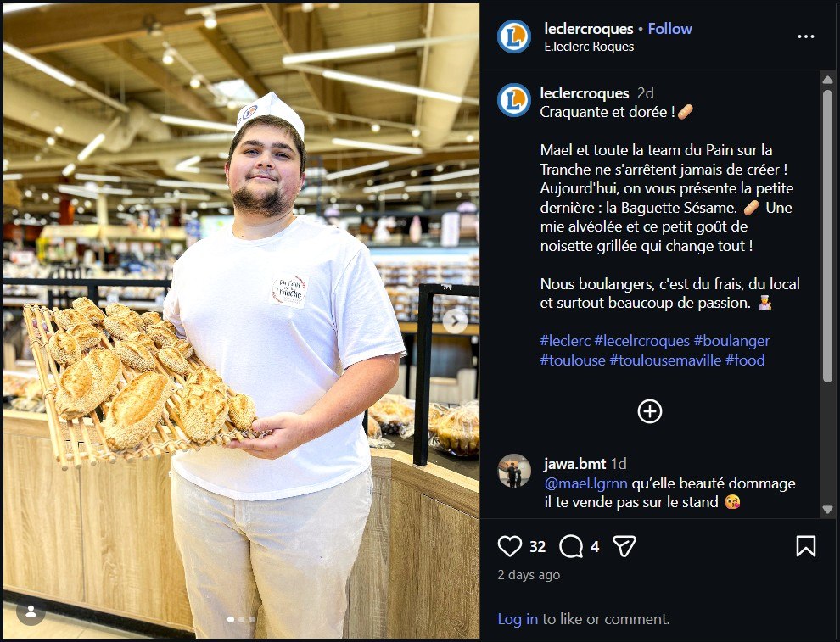Click the Log in link
The image size is (840, 642).
pos(518,619)
